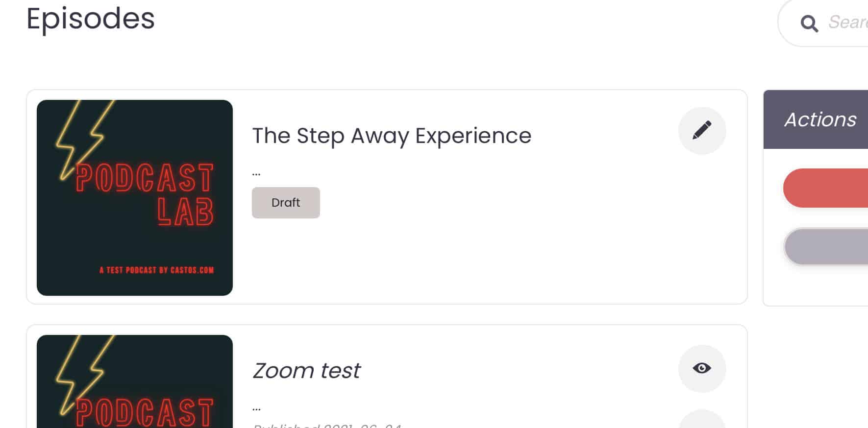This screenshot has height=428, width=868.
Task: Open the Zoom test episode title
Action: click(x=306, y=371)
